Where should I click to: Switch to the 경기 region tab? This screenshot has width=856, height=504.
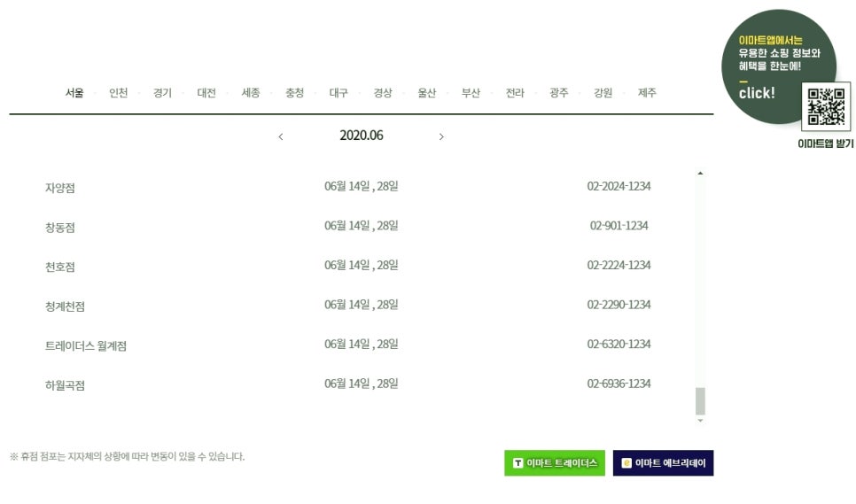coord(162,93)
